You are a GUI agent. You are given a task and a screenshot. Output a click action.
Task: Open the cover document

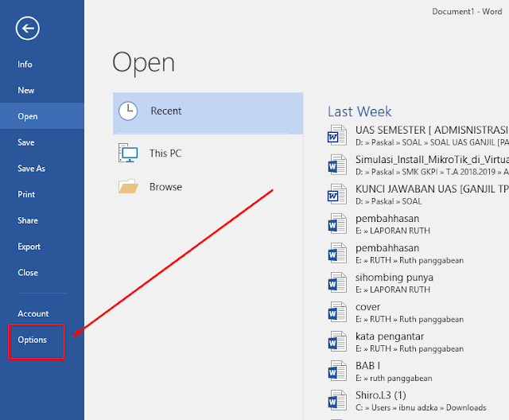pos(367,307)
